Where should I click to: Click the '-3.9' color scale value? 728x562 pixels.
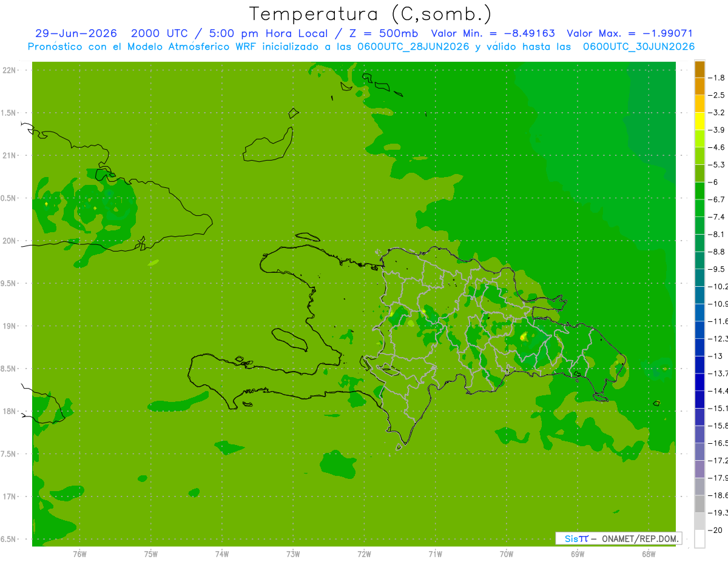pos(717,130)
